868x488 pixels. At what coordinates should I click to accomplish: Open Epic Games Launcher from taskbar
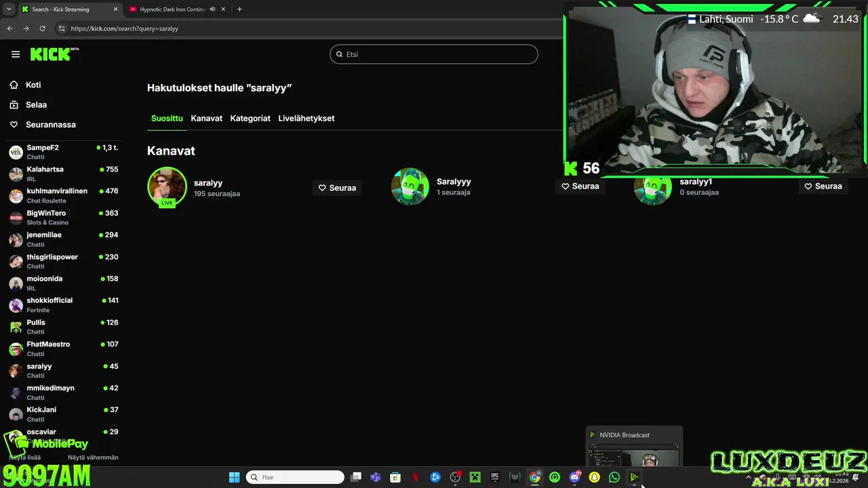495,477
